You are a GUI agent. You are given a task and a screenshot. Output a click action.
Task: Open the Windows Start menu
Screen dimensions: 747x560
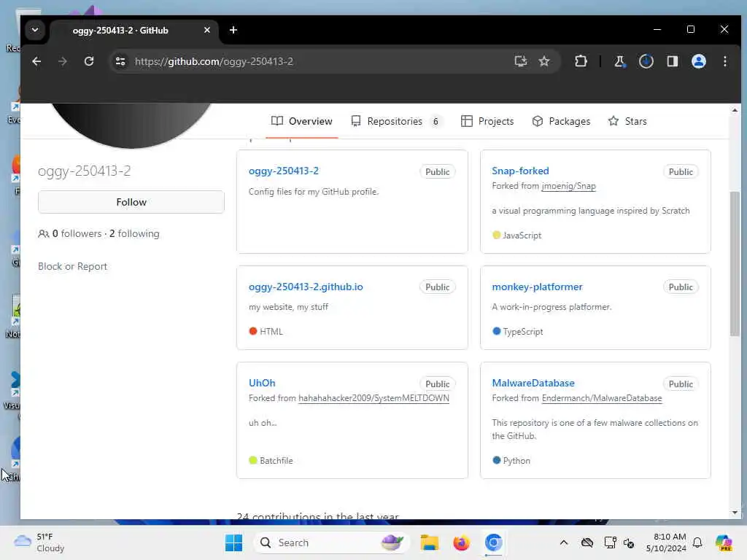click(233, 542)
